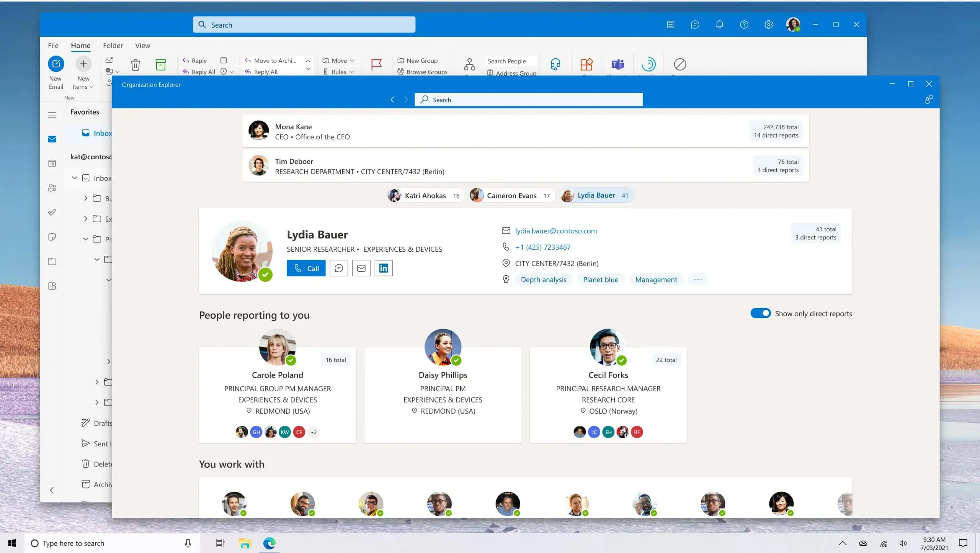This screenshot has height=553, width=980.
Task: Click the Daisy Phillips profile card thumbnail
Action: [443, 346]
